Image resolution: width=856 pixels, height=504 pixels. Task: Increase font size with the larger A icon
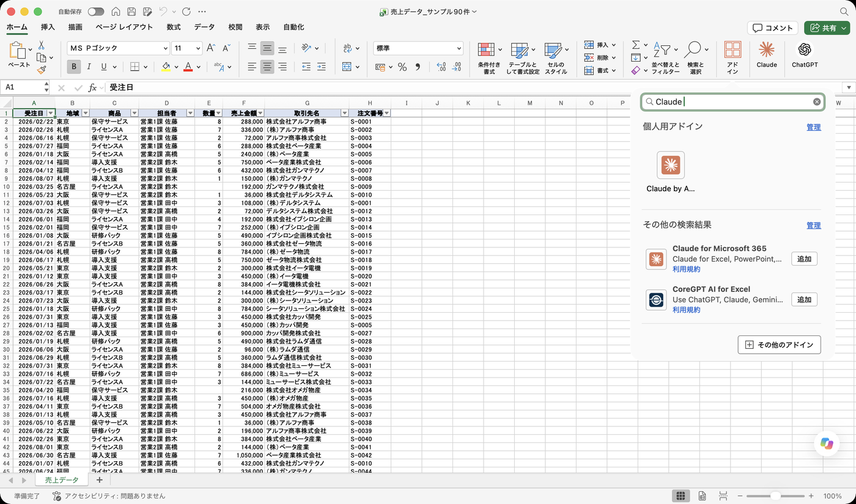211,48
